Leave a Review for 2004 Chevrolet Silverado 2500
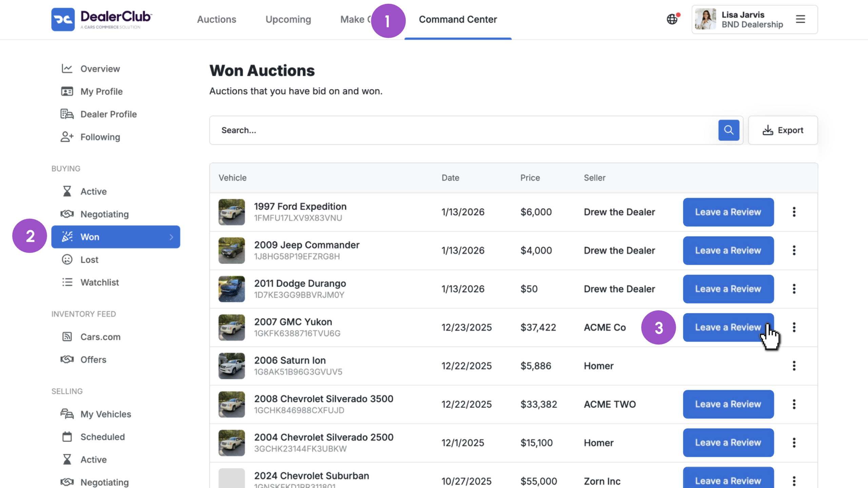868x488 pixels. (x=728, y=443)
